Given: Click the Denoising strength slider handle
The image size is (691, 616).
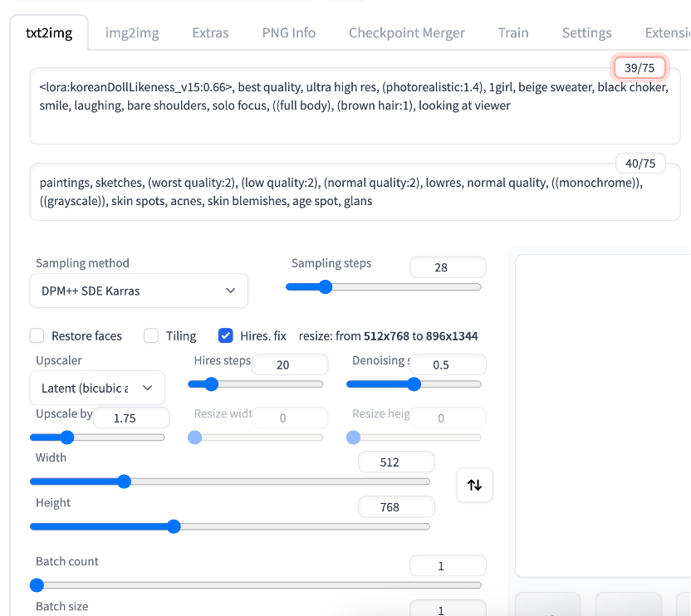Looking at the screenshot, I should tap(414, 384).
